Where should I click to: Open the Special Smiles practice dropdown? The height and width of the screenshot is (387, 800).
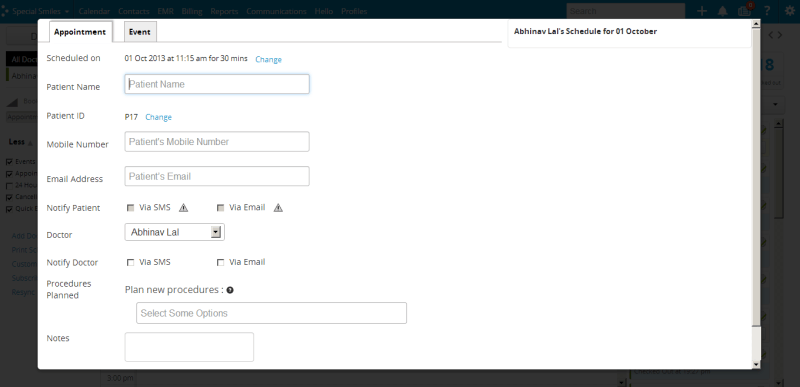pos(41,11)
